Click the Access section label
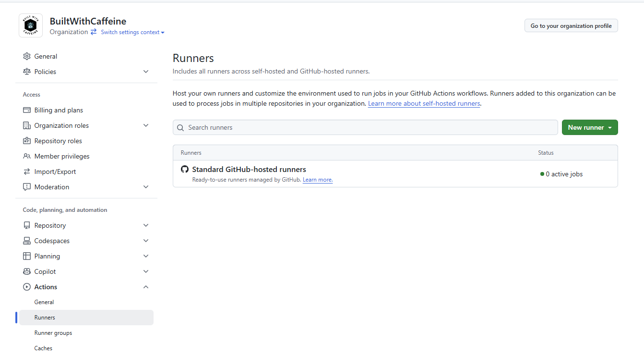The width and height of the screenshot is (644, 356). 32,95
